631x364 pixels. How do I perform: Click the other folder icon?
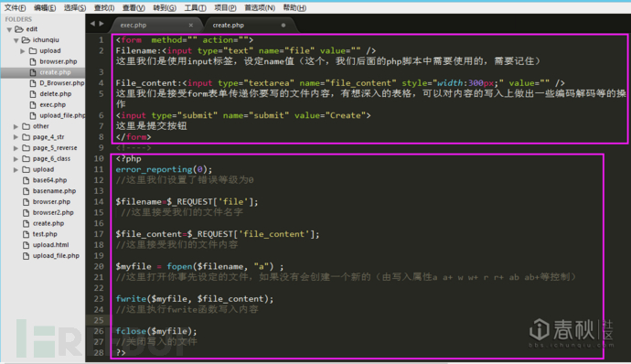click(27, 126)
